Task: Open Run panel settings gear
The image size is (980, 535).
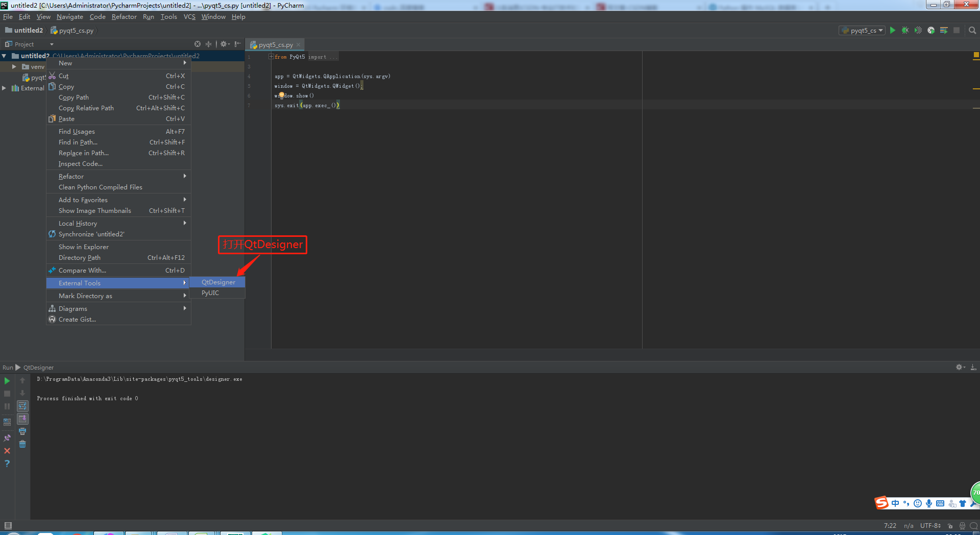Action: coord(960,368)
